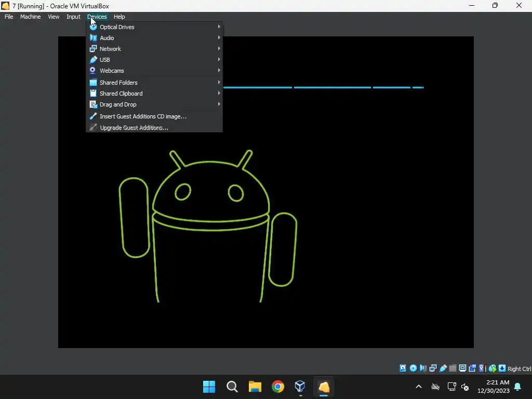Open the notifications bell
The image size is (532, 399).
point(518,387)
